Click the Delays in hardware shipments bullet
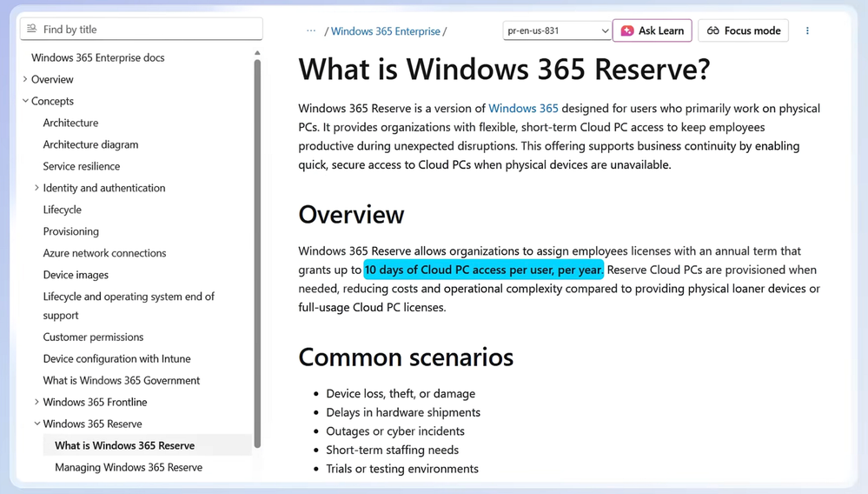This screenshot has width=868, height=494. pyautogui.click(x=403, y=412)
